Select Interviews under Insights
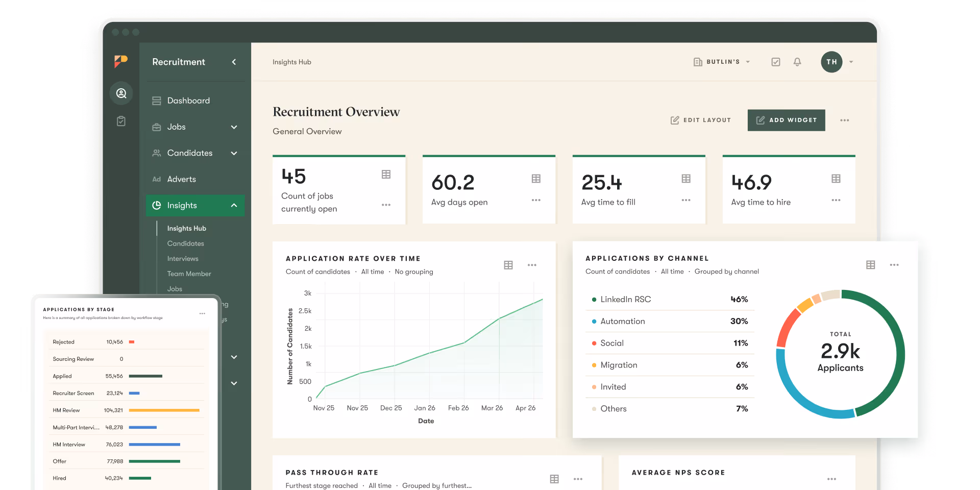This screenshot has height=490, width=980. pos(183,259)
